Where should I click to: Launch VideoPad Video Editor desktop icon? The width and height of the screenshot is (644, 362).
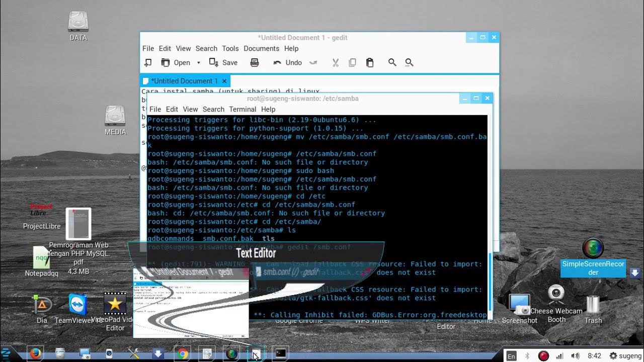[x=115, y=312]
